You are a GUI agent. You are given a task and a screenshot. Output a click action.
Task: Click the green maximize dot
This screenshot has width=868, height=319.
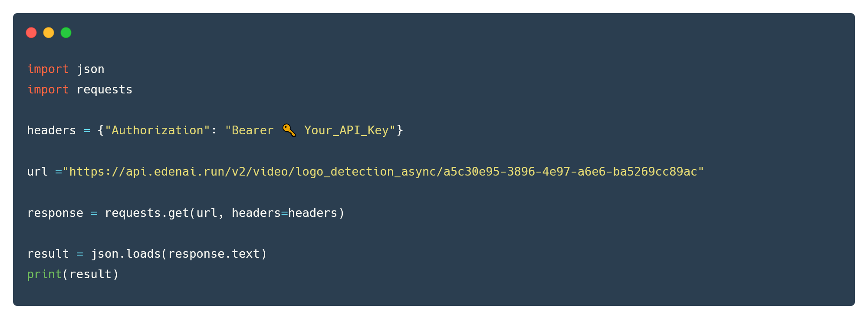(66, 33)
